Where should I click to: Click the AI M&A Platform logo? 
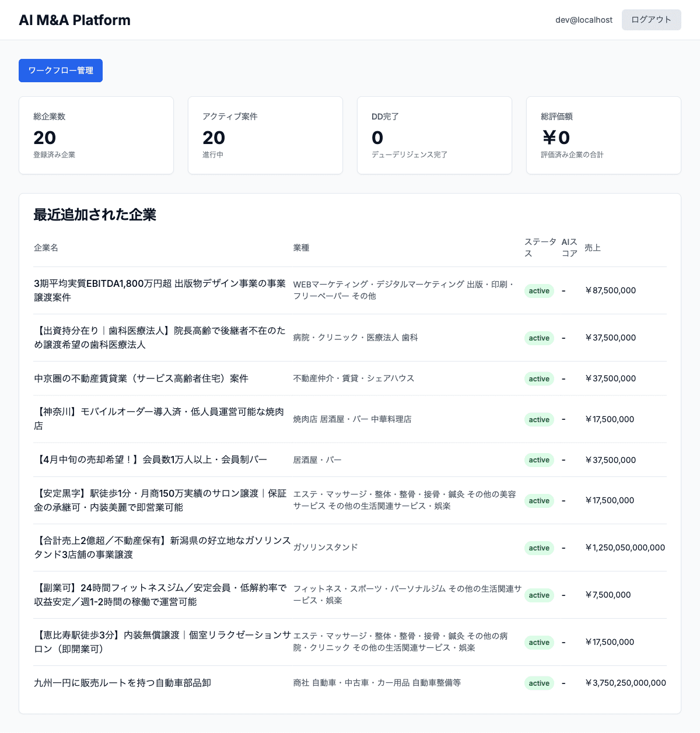(75, 20)
